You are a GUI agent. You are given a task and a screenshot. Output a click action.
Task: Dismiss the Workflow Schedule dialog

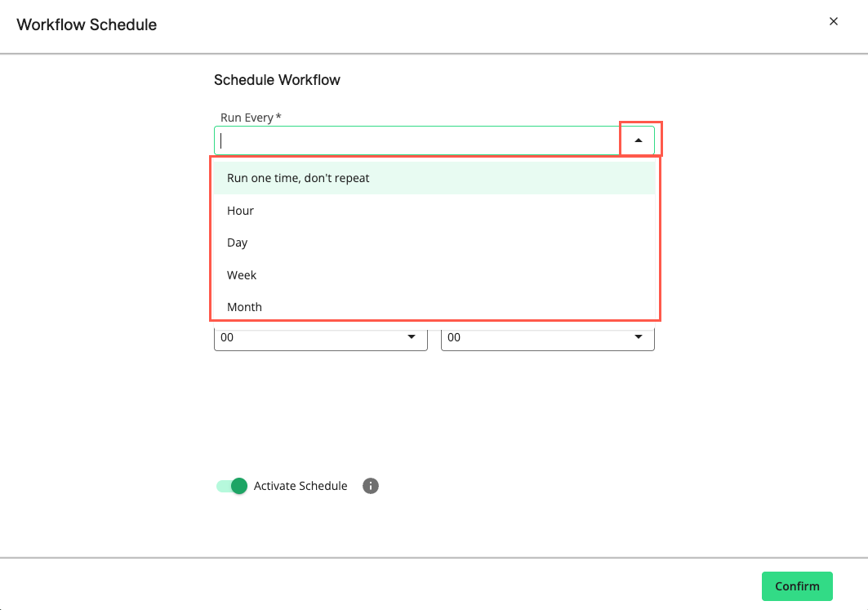click(x=833, y=21)
